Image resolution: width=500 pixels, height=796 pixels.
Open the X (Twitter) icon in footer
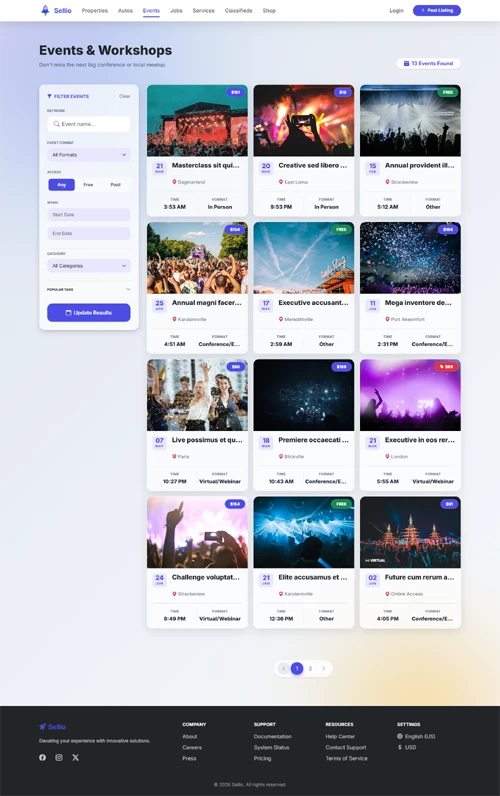point(75,757)
